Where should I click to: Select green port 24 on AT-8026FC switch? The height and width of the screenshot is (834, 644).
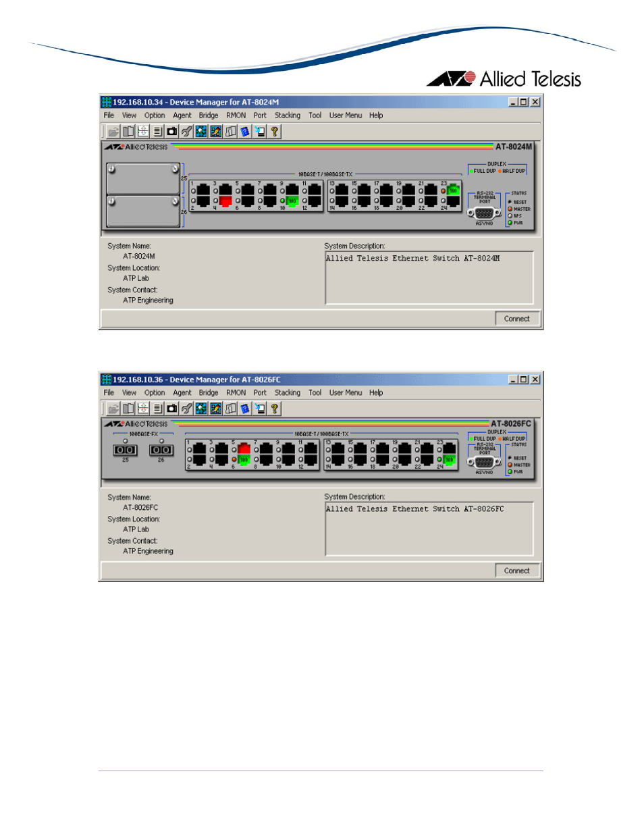(449, 459)
